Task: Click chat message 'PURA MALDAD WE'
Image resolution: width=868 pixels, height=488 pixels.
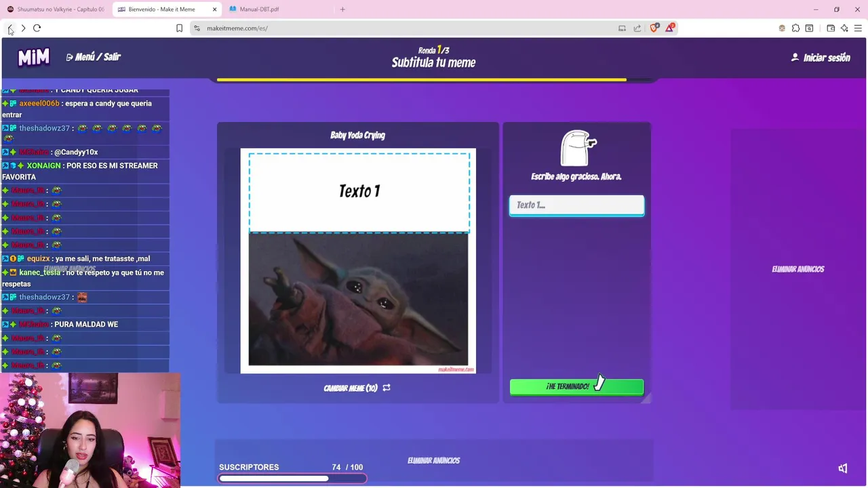Action: pos(86,324)
